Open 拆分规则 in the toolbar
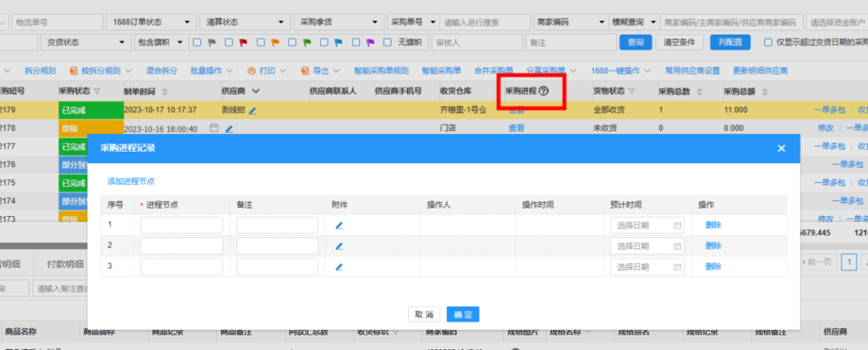 (x=40, y=71)
